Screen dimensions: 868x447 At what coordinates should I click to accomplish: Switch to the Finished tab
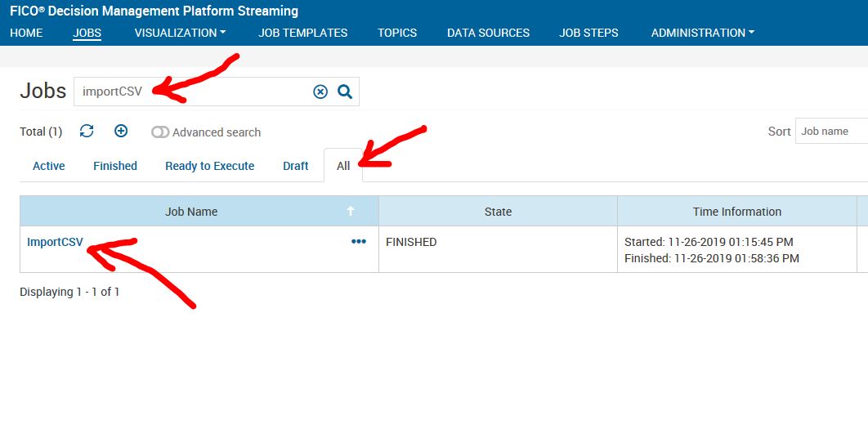(x=115, y=166)
